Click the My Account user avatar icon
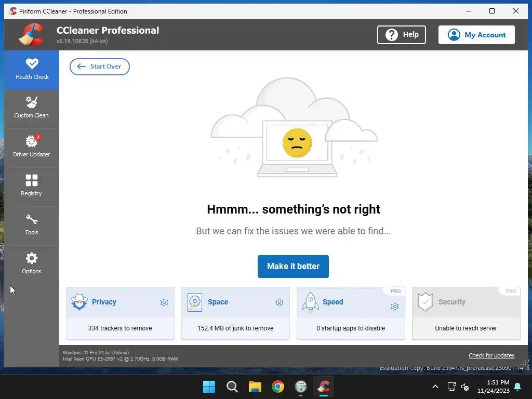The width and height of the screenshot is (532, 399). click(454, 35)
